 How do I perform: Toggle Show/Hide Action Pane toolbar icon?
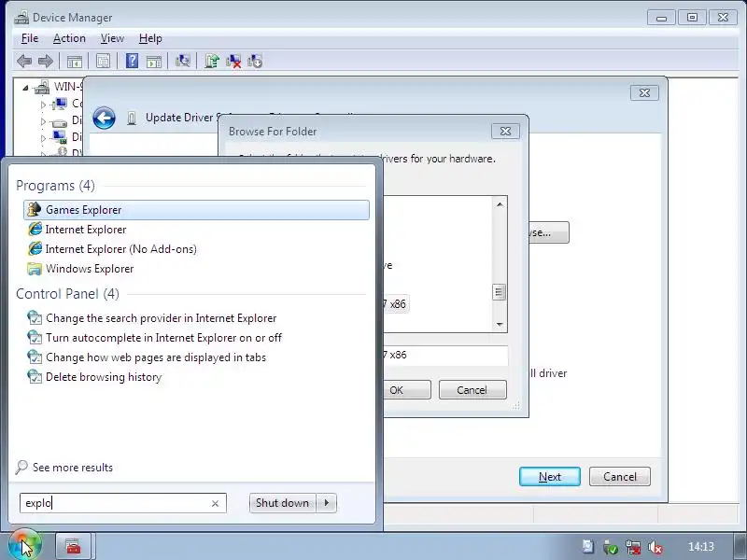[x=154, y=62]
